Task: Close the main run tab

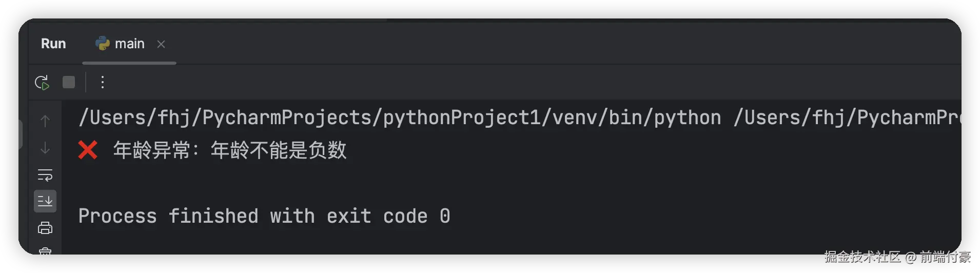Action: (x=161, y=45)
